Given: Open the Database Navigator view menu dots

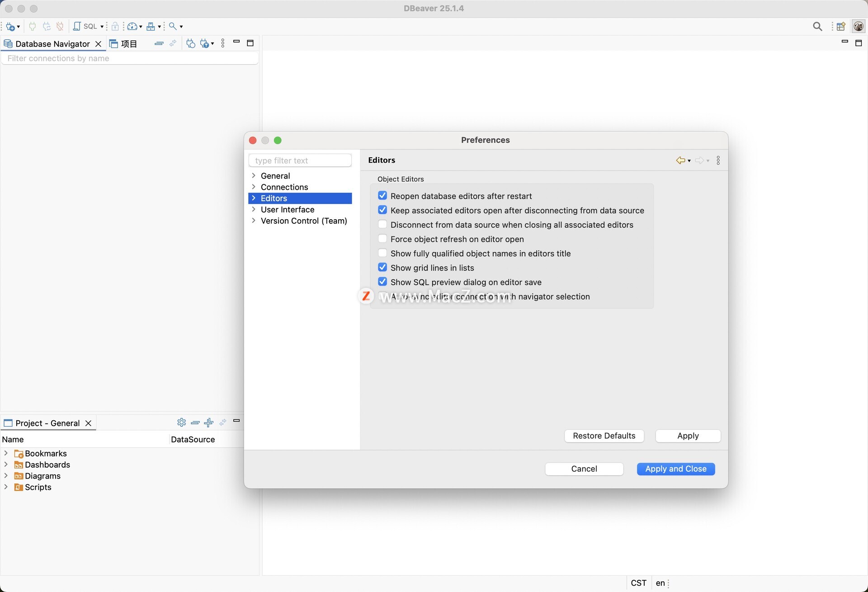Looking at the screenshot, I should click(223, 43).
